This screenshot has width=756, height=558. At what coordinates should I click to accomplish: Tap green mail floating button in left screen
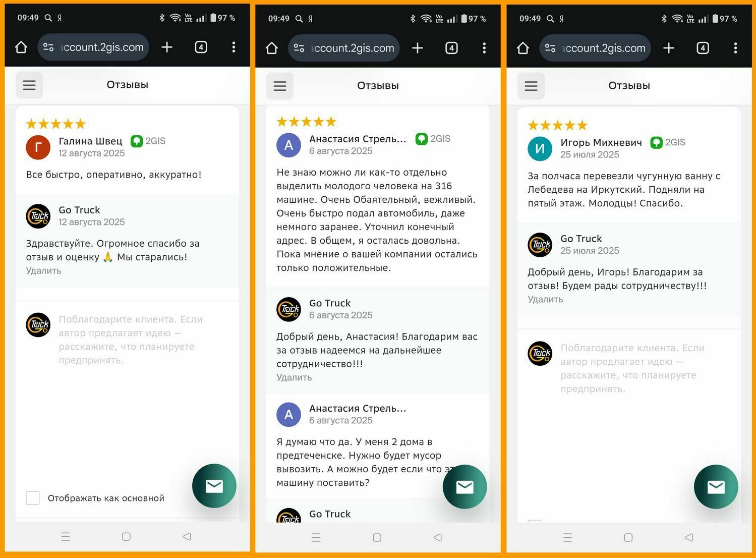214,486
